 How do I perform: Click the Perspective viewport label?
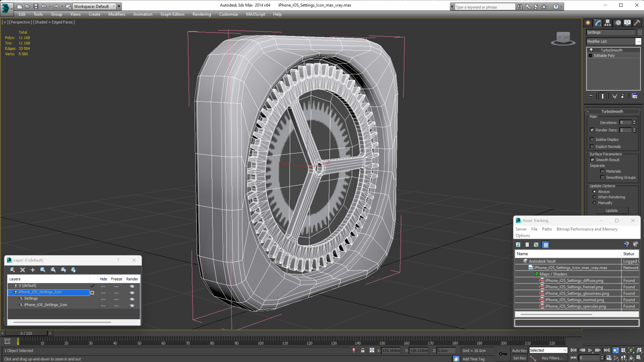[21, 22]
